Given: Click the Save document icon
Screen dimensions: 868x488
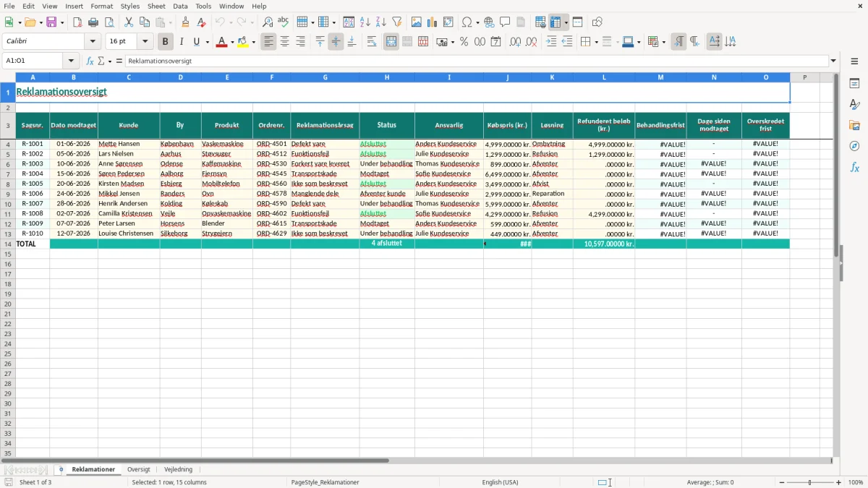Looking at the screenshot, I should point(51,22).
